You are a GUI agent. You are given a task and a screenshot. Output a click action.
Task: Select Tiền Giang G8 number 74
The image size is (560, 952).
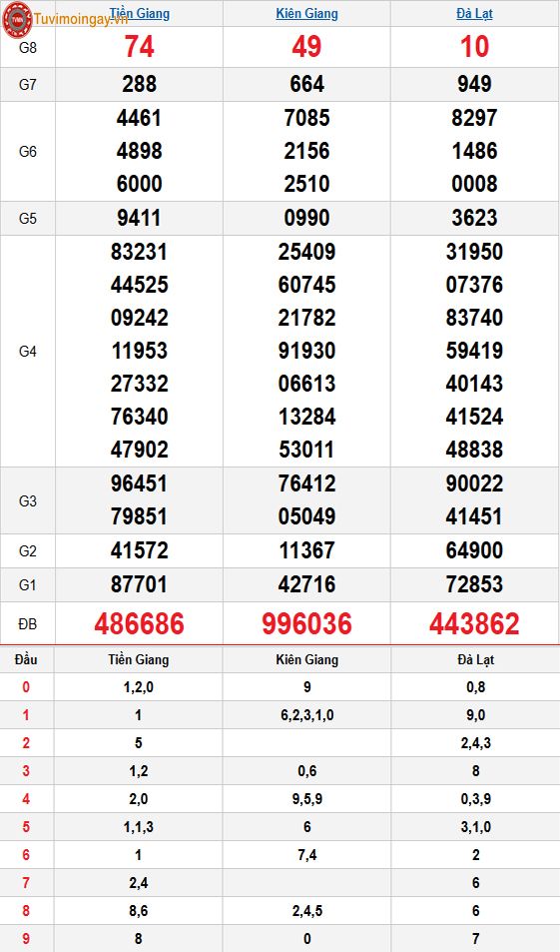[140, 47]
